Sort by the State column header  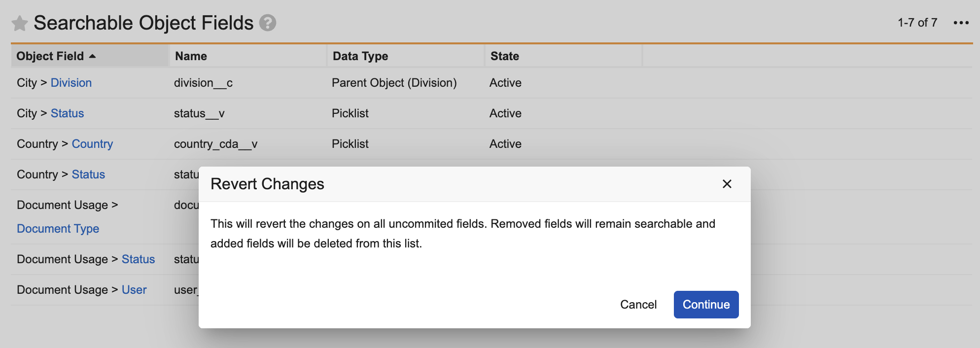click(505, 56)
